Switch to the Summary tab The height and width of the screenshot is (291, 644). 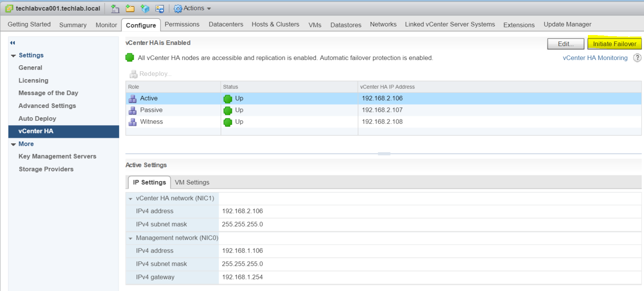click(73, 25)
